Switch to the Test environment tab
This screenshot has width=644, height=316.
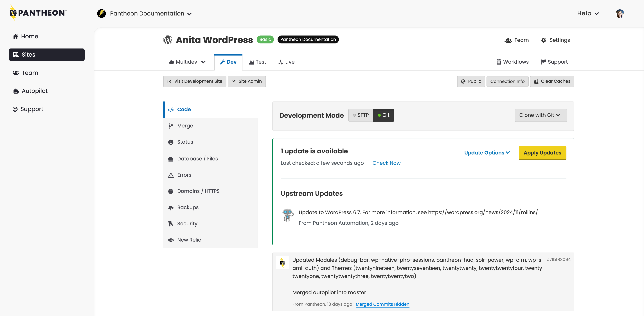point(258,62)
